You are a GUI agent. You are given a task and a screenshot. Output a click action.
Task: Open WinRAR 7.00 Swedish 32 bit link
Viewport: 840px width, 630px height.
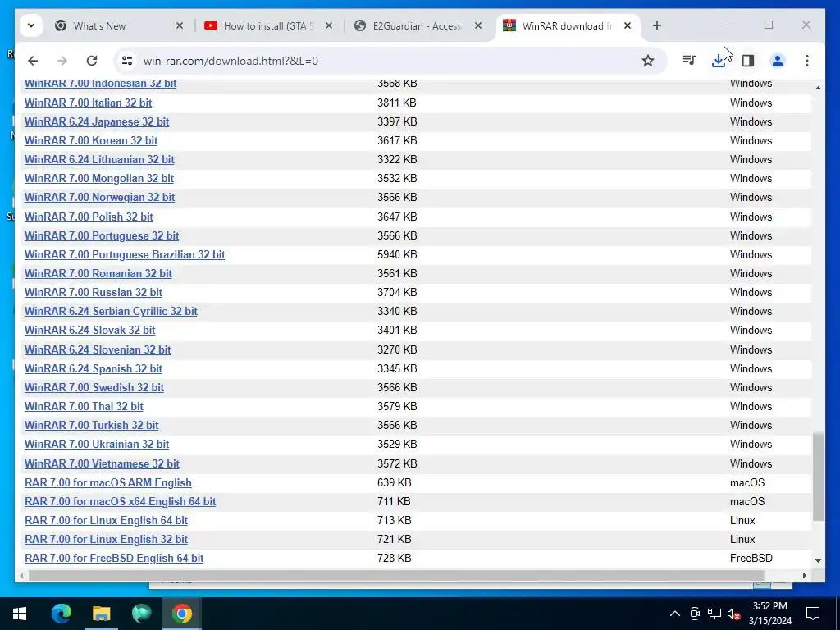[94, 387]
